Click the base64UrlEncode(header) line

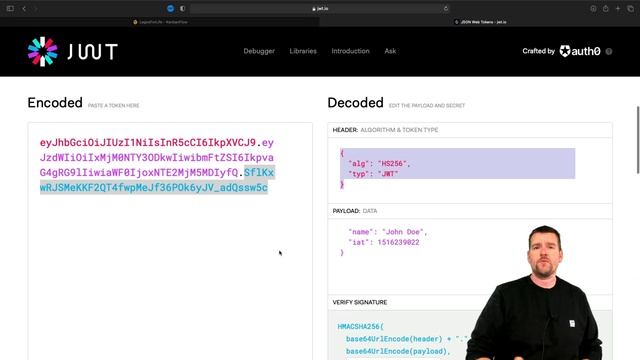406,339
